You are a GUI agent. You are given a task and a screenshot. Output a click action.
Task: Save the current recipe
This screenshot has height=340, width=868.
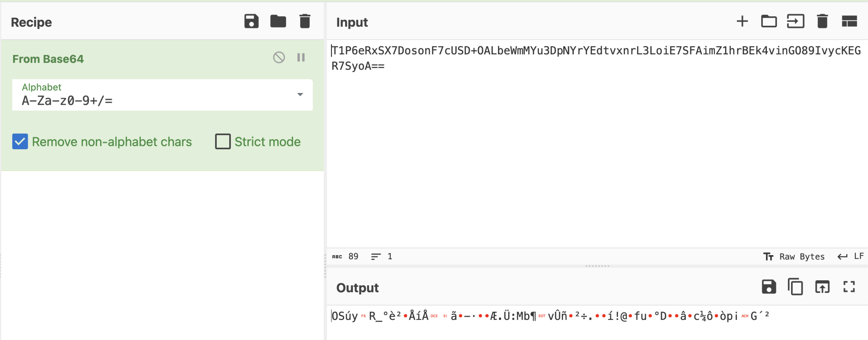251,21
